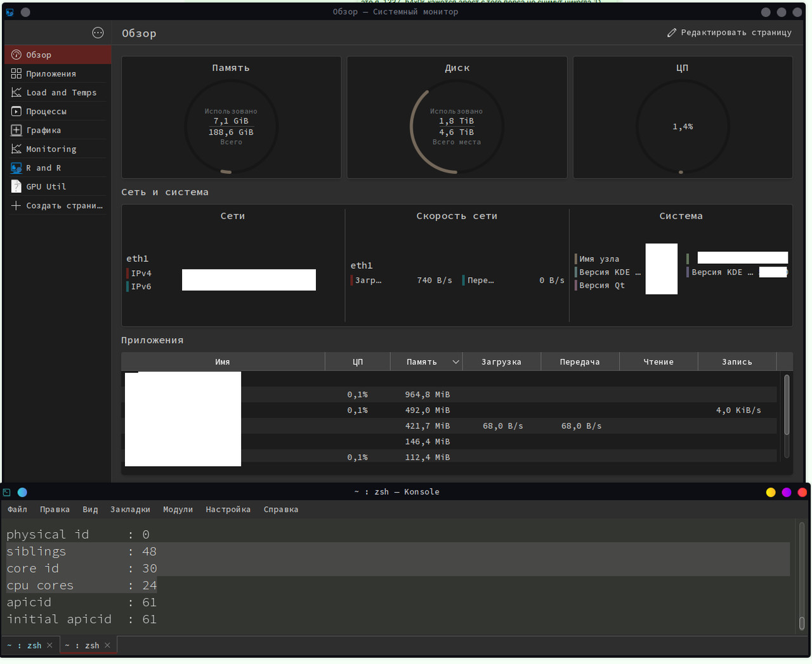Image resolution: width=812 pixels, height=664 pixels.
Task: Open the sidebar three-dots options menu
Action: coord(98,32)
